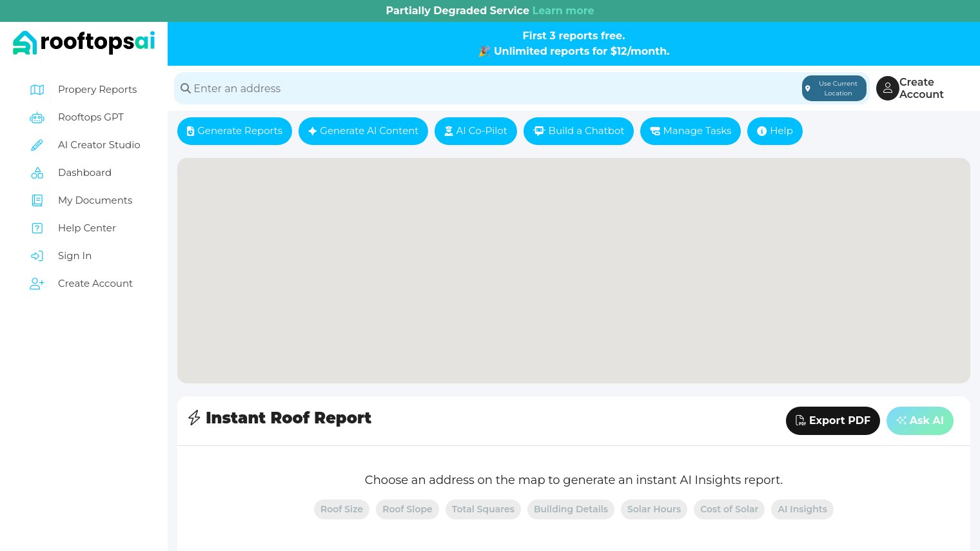980x551 pixels.
Task: Click the Generate Reports button
Action: 235,131
